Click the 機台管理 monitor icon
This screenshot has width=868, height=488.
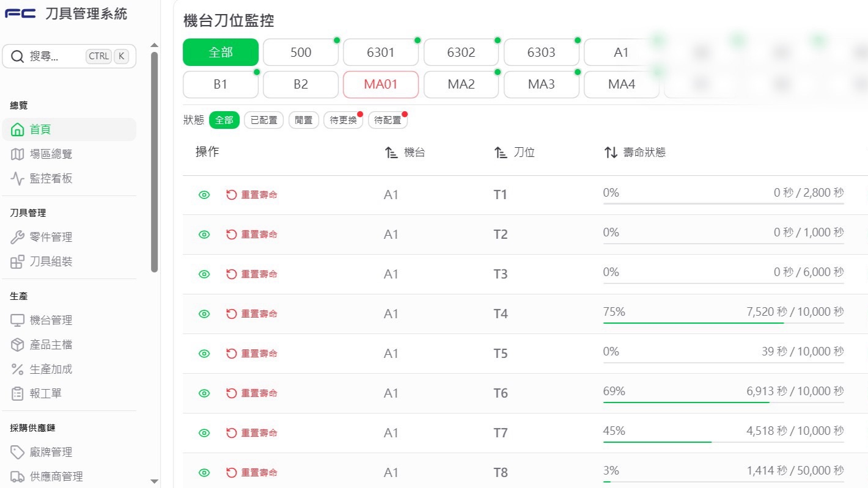[x=17, y=320]
